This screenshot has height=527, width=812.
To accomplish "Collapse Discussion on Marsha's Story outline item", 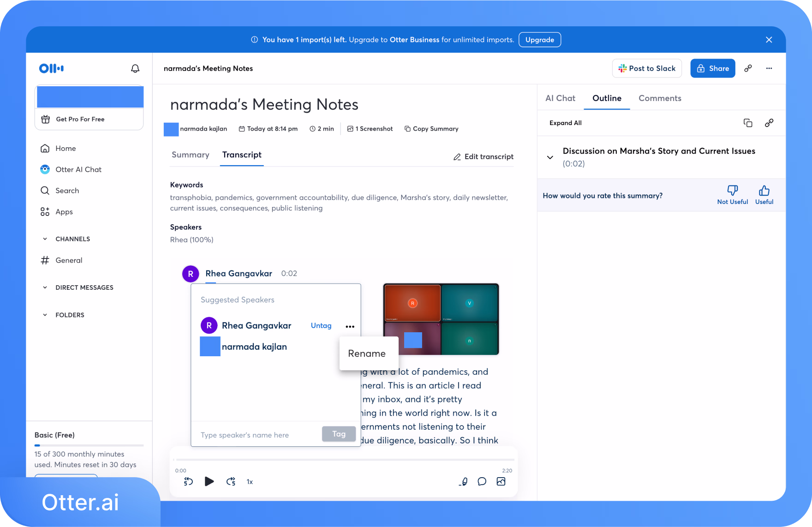I will pyautogui.click(x=550, y=157).
